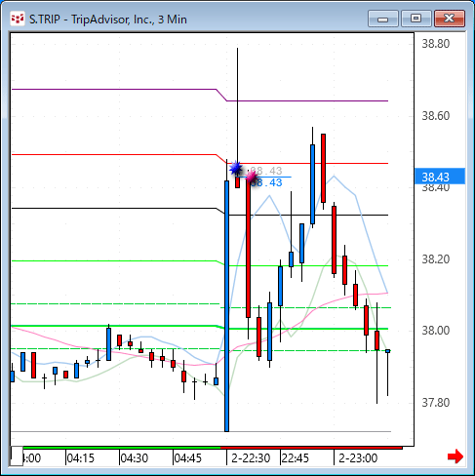Click the blue 38.43 order price text
Viewport: 475px width, 476px height.
tap(266, 182)
